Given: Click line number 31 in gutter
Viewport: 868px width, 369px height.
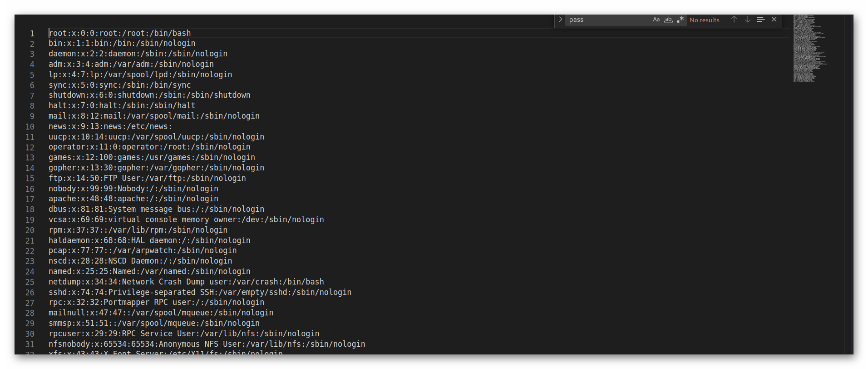Looking at the screenshot, I should 30,344.
